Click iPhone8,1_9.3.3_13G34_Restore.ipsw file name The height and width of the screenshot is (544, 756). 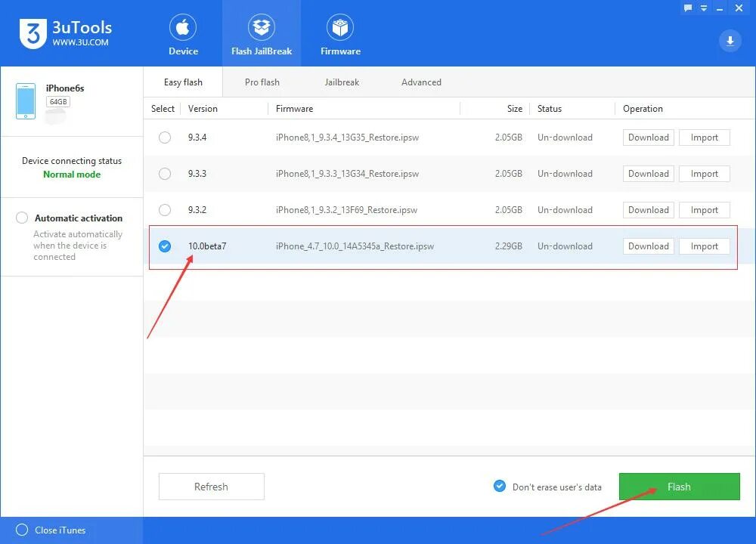pos(347,174)
